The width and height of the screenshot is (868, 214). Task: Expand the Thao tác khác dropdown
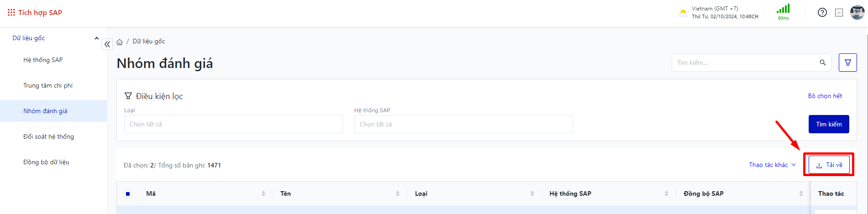[x=772, y=165]
